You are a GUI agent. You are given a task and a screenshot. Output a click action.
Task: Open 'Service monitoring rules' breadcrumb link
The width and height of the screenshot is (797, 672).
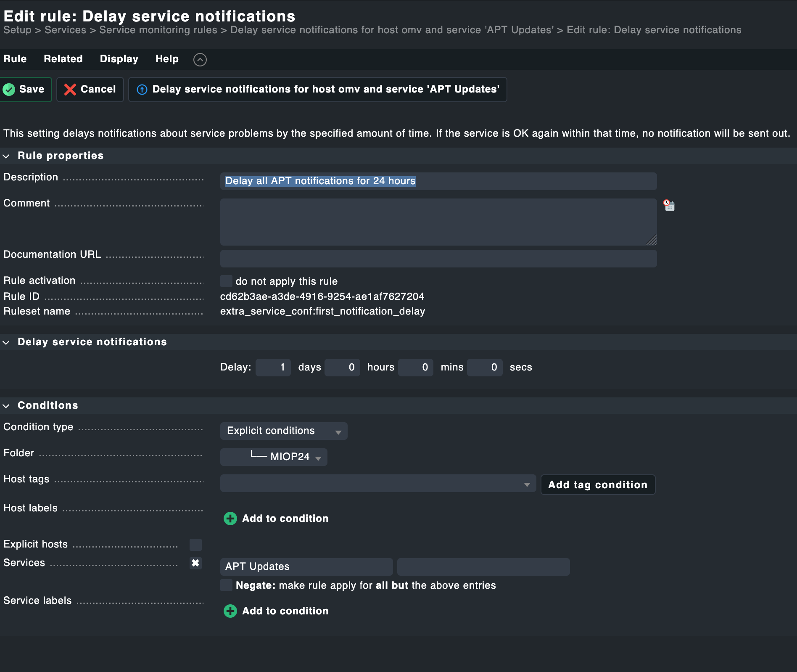pos(158,30)
